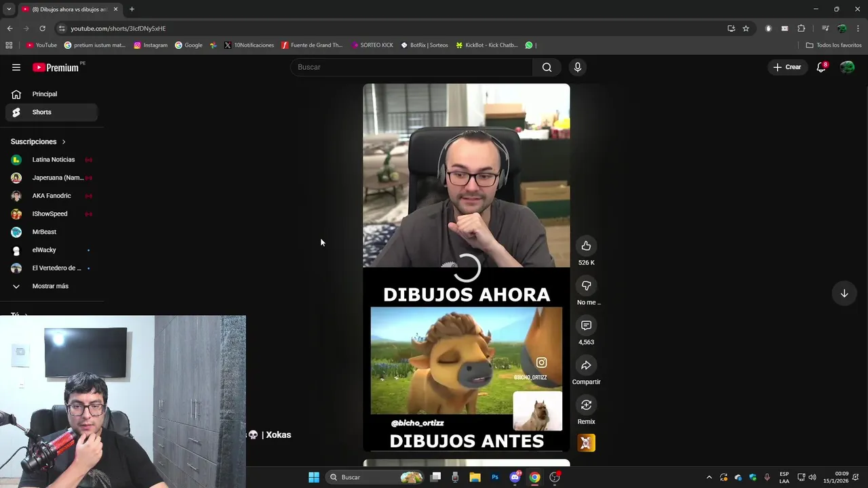Open the short's audio source thumbnail
The width and height of the screenshot is (868, 488).
pyautogui.click(x=586, y=443)
